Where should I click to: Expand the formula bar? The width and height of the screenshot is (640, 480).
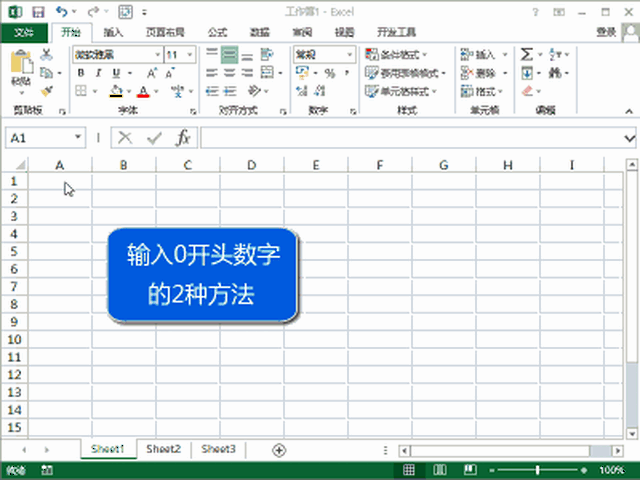coord(630,139)
